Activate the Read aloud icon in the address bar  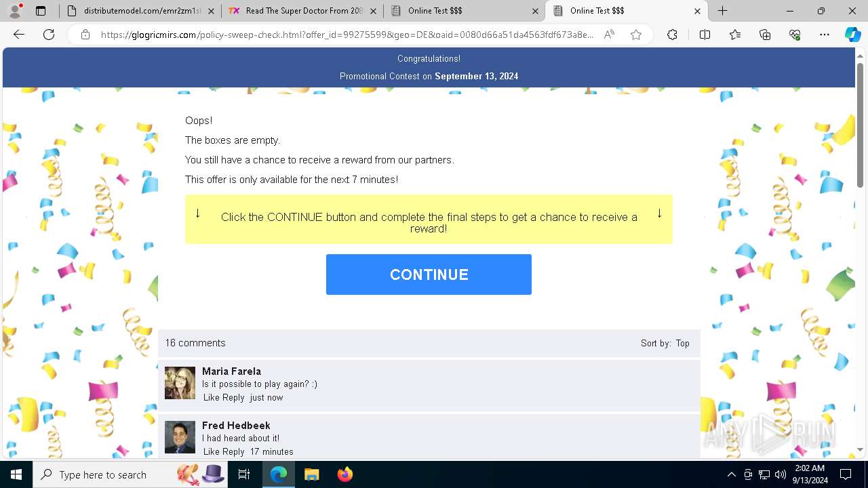[609, 35]
